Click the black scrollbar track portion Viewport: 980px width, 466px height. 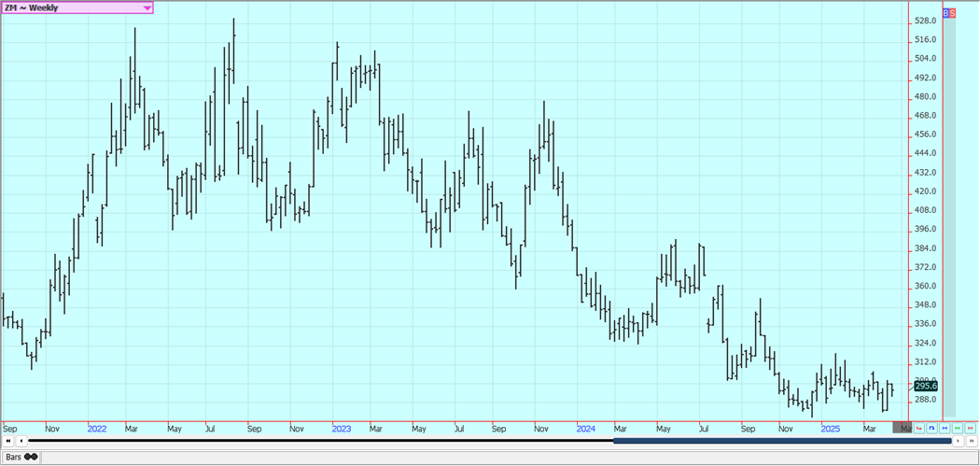coord(321,441)
